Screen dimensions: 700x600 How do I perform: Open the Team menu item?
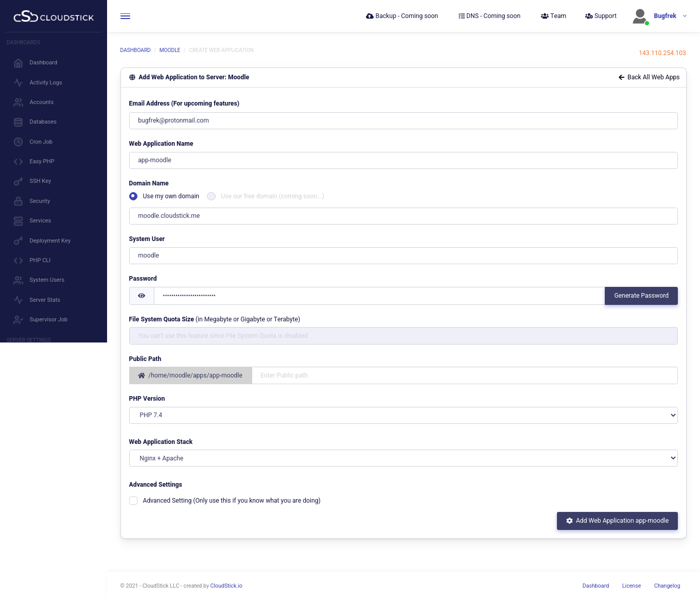point(553,16)
